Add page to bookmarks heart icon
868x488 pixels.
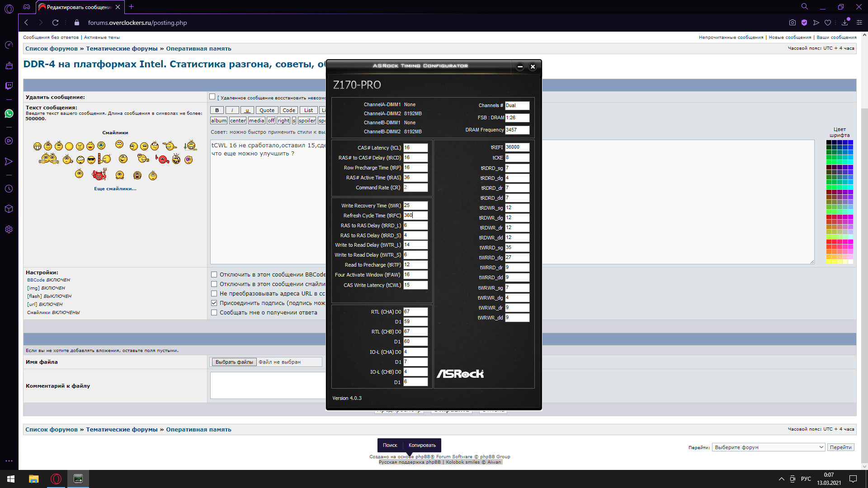[828, 23]
